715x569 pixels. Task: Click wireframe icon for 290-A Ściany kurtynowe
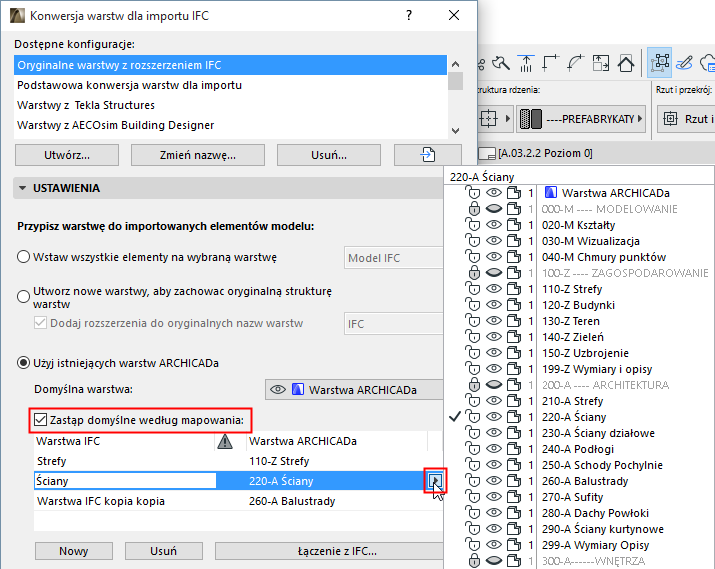pyautogui.click(x=514, y=528)
